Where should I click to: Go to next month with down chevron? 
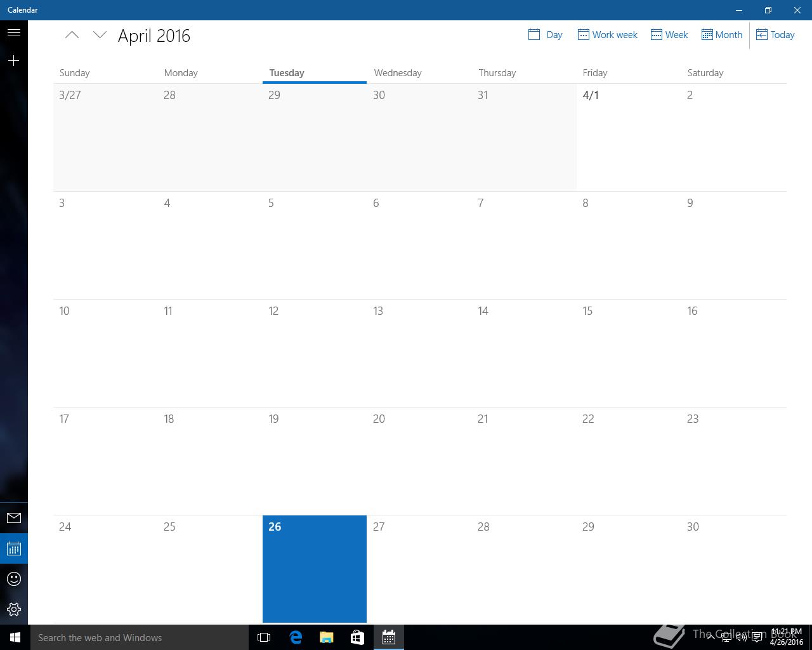pos(100,35)
